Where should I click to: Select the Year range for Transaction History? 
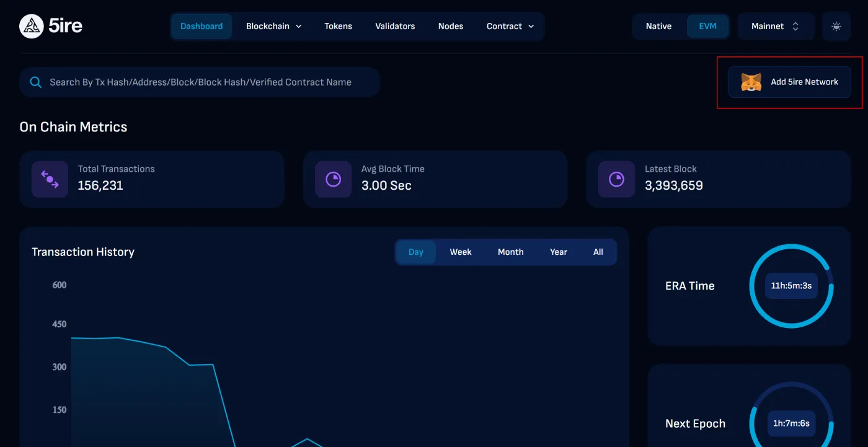tap(559, 252)
